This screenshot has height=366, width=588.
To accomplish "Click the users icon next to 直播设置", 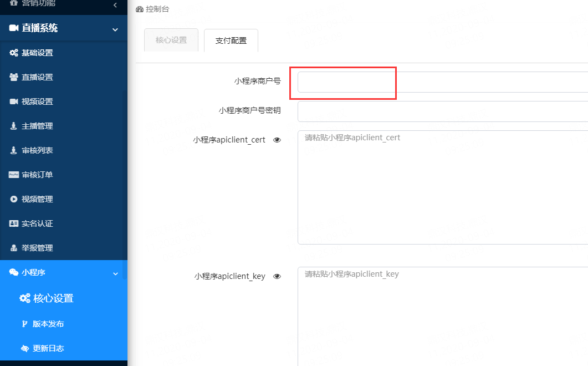I will 14,77.
